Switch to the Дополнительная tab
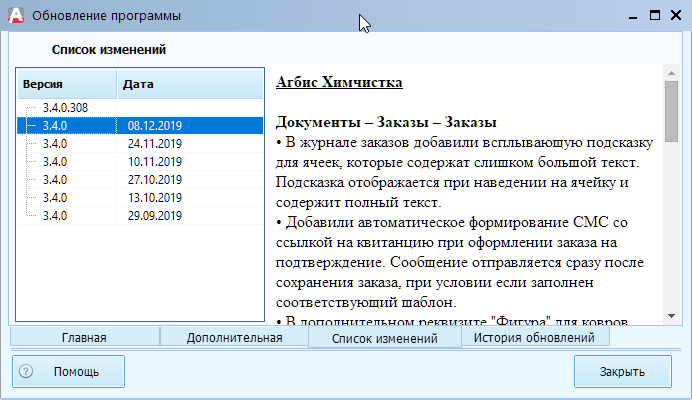 [234, 338]
